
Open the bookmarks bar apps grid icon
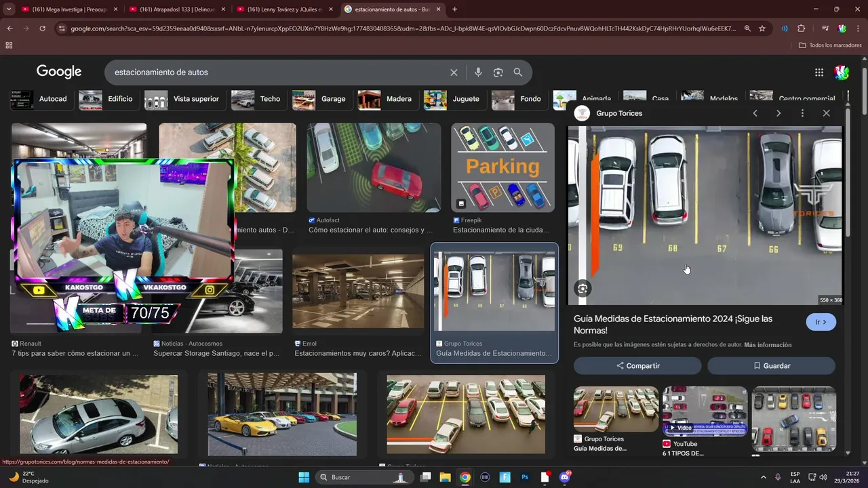click(9, 45)
